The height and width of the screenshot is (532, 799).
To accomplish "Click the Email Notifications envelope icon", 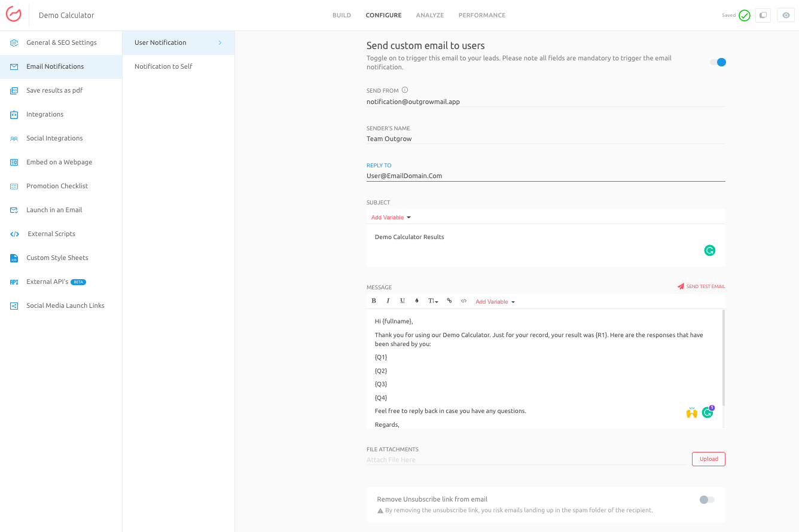I will coord(14,67).
